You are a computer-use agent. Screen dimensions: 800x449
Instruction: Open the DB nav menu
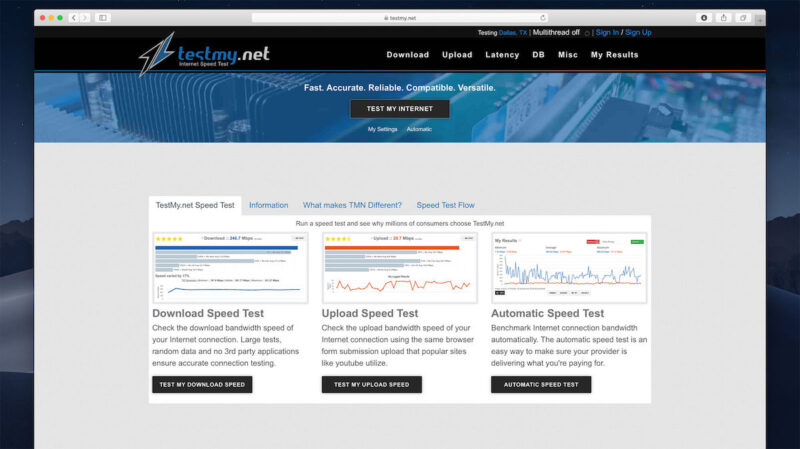tap(538, 55)
